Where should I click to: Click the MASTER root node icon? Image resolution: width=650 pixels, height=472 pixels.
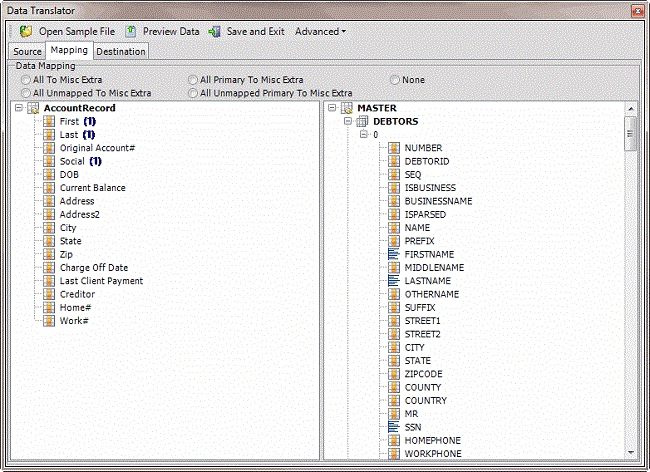[x=346, y=108]
